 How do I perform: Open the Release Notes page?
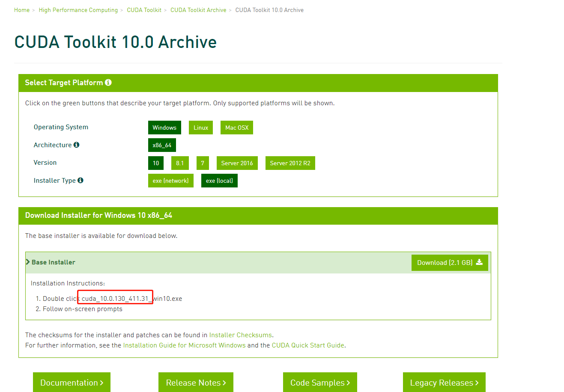point(196,383)
